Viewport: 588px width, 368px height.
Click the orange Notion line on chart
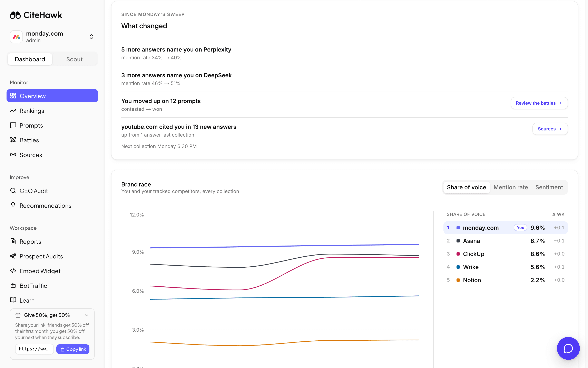click(x=284, y=343)
